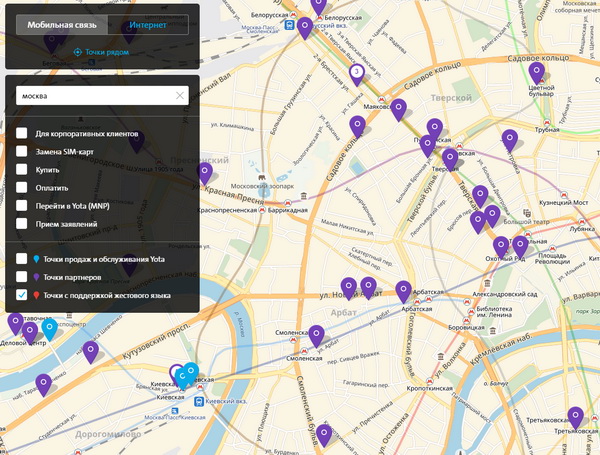The image size is (600, 455).
Task: Click Александровский сад label
Action: pos(505,294)
